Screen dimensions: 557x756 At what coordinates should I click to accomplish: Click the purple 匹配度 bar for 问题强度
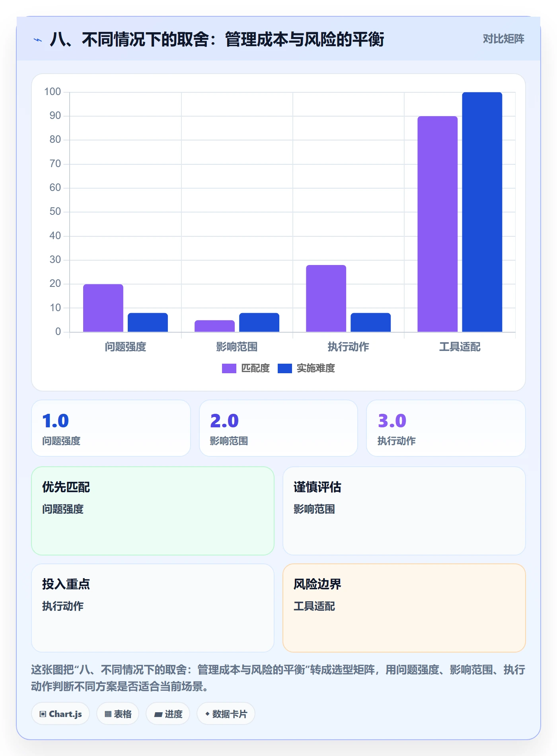tap(103, 308)
